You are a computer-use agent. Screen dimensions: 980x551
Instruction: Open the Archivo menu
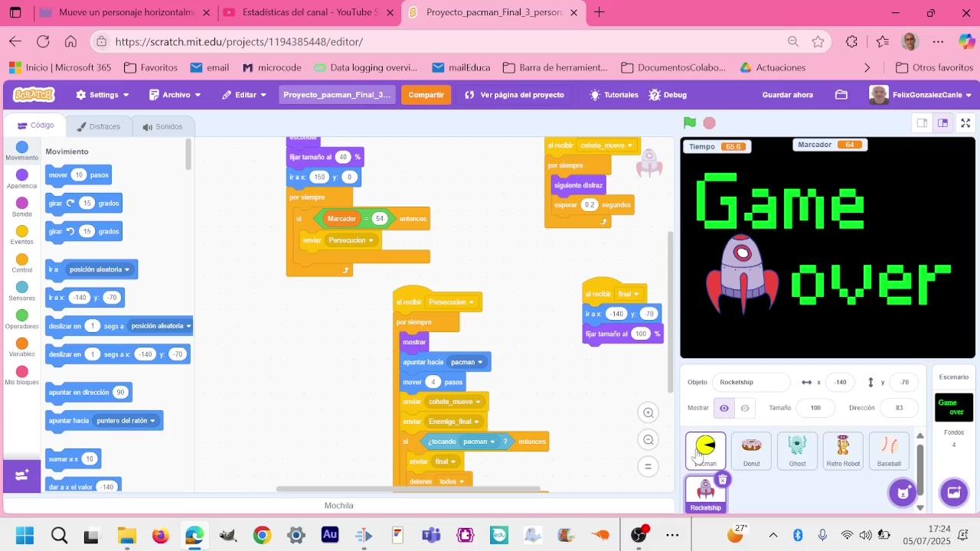[175, 95]
